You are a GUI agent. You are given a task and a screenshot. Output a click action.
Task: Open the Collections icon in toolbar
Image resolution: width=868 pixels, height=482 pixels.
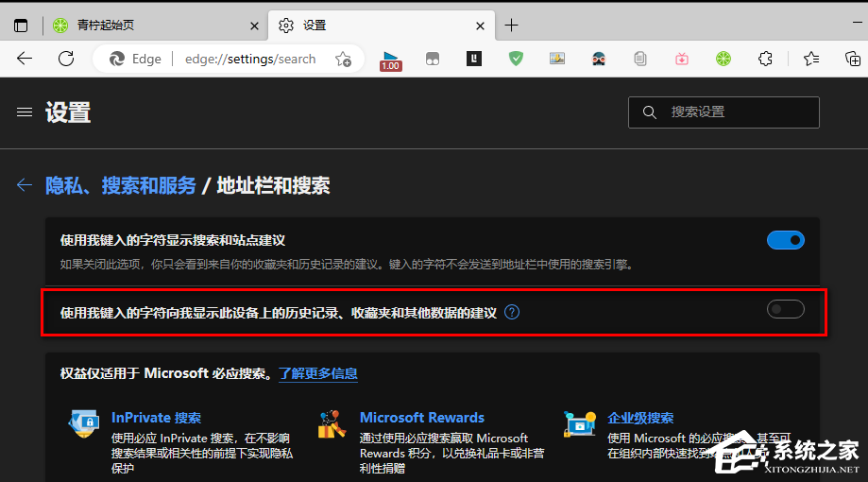(x=853, y=59)
